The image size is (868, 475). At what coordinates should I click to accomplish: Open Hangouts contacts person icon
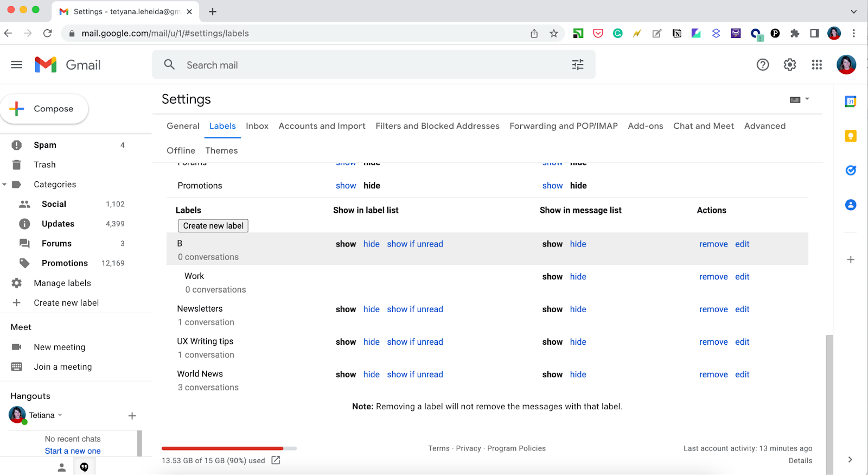[62, 467]
